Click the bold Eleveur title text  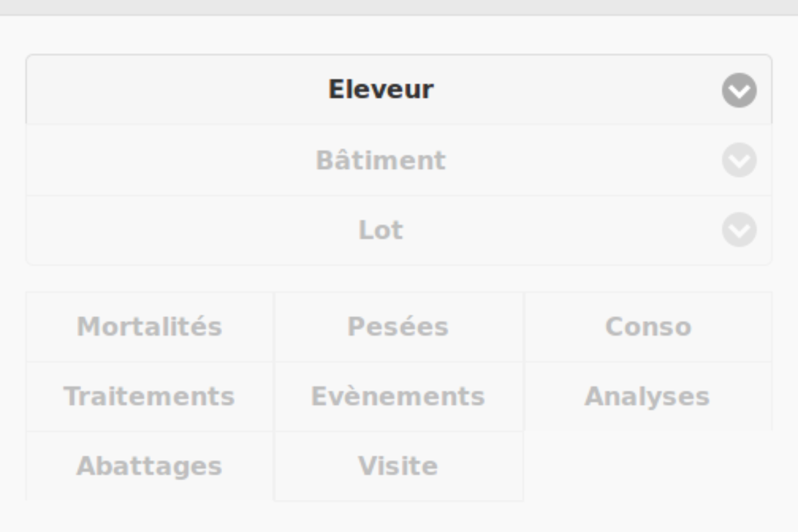click(x=381, y=89)
